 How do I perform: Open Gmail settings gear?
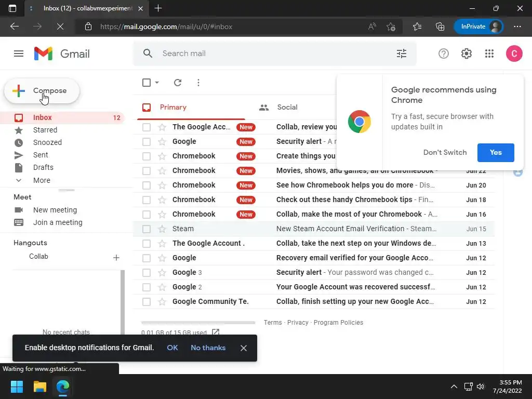(466, 54)
